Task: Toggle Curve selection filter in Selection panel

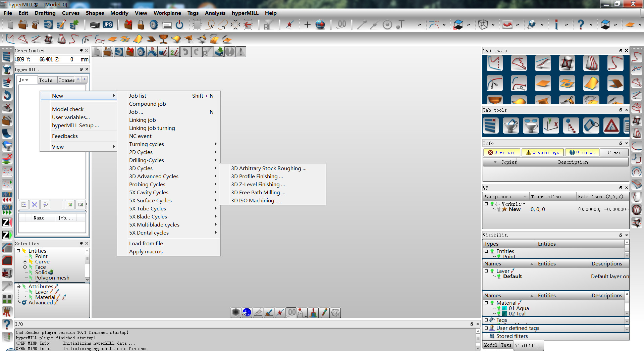Action: click(x=31, y=262)
